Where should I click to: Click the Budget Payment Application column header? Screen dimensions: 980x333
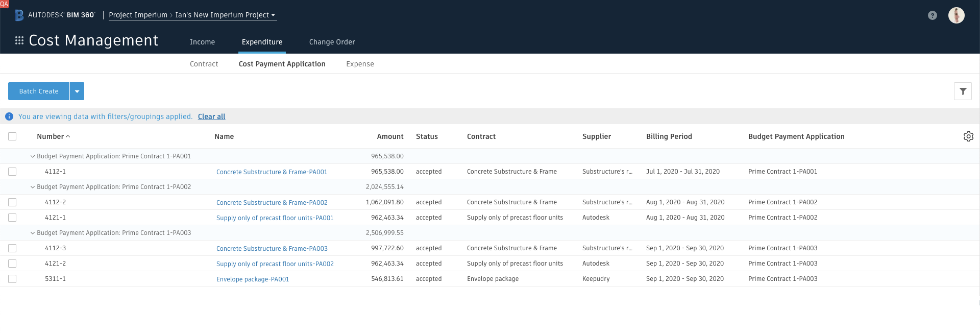click(796, 136)
